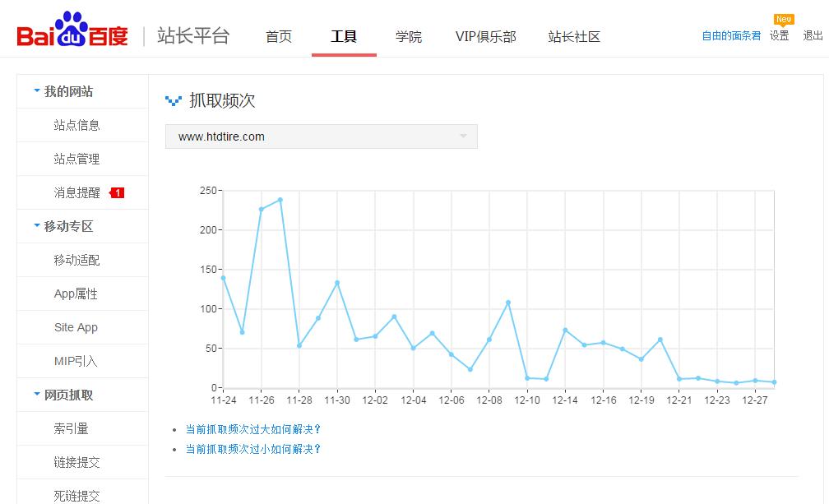
Task: Click 退出 to log out
Action: 813,35
